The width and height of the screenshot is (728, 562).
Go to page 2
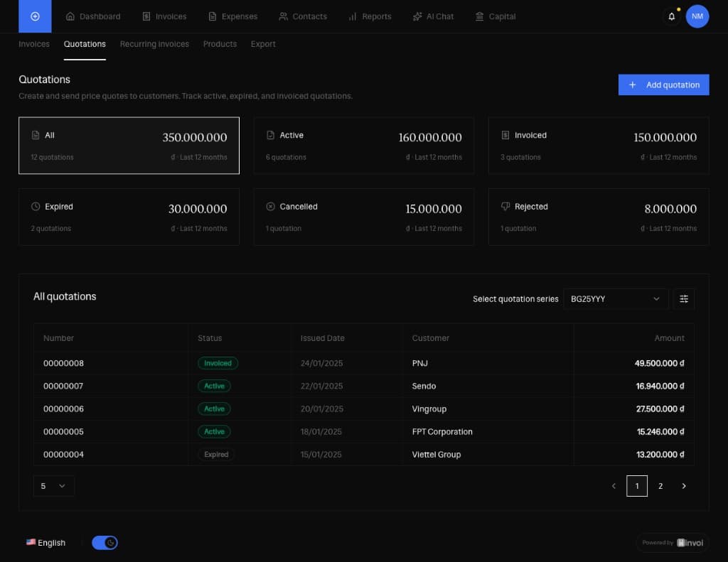(x=660, y=486)
